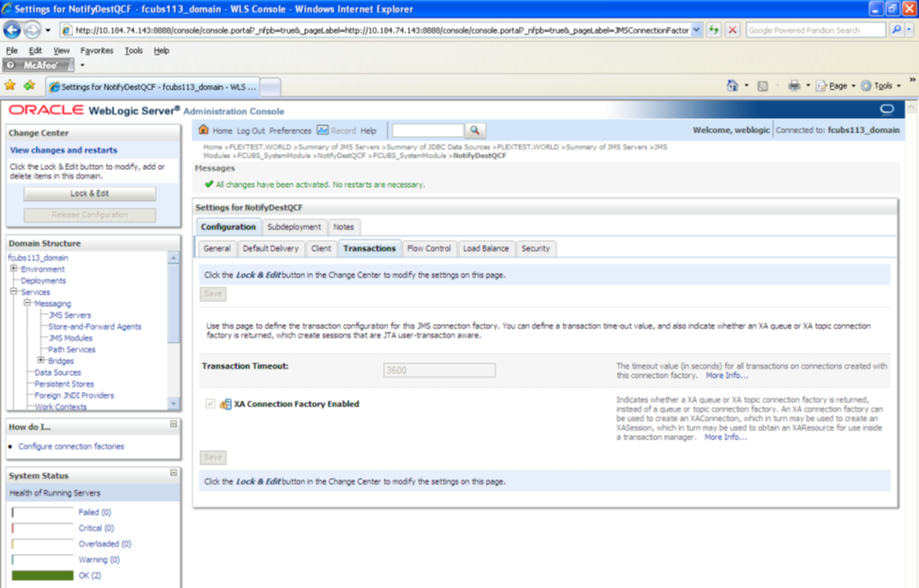Collapse the Services tree node
The image size is (919, 588).
[x=13, y=292]
